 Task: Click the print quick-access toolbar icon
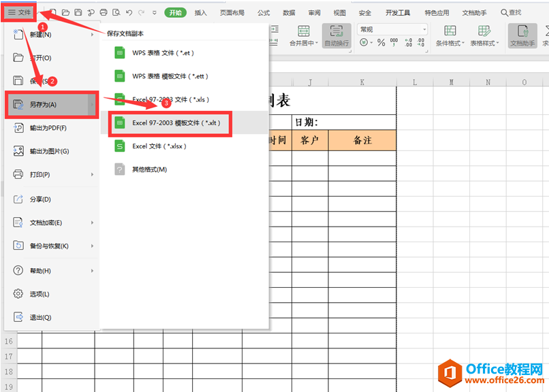click(x=104, y=12)
